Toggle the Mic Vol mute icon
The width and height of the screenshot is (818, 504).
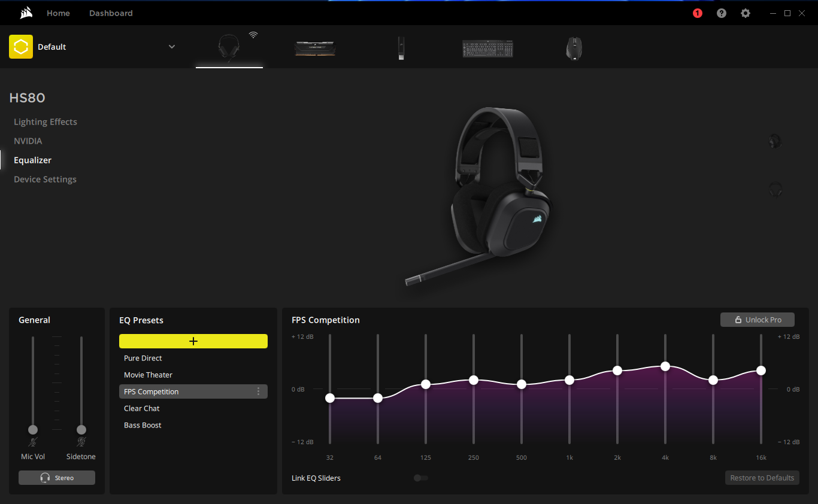click(33, 442)
